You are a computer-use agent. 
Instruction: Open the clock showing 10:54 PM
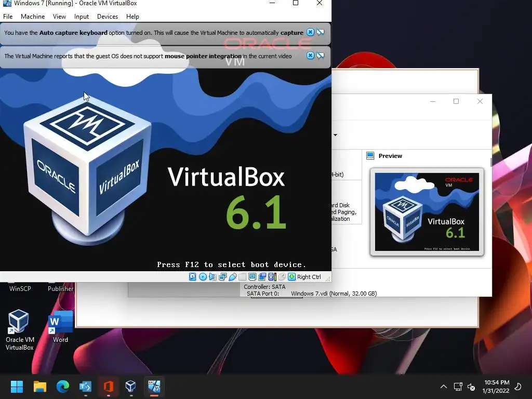pos(496,387)
